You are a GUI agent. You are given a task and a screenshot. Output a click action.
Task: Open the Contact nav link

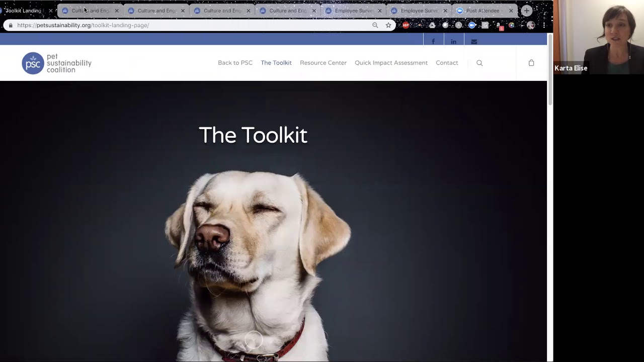(447, 63)
